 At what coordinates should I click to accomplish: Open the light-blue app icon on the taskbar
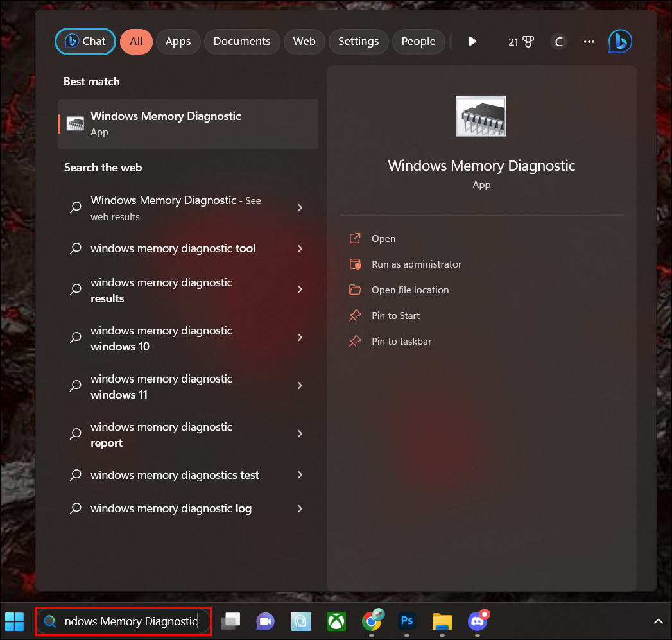[301, 621]
